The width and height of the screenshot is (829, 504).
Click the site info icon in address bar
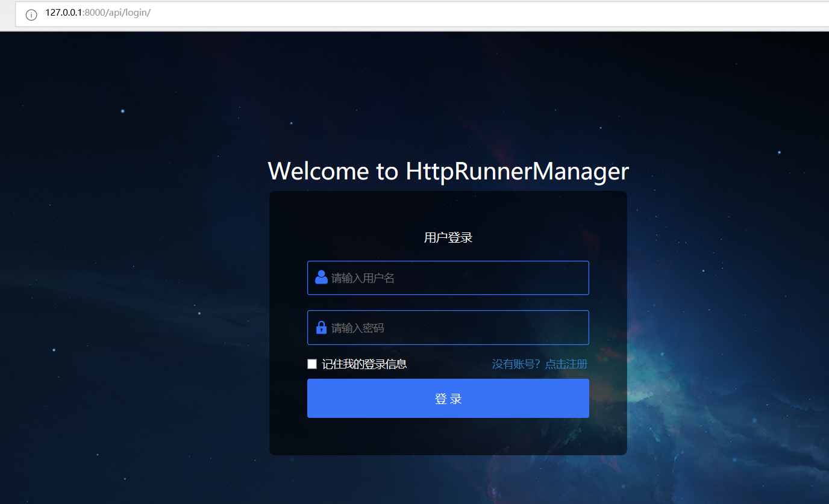pyautogui.click(x=31, y=15)
